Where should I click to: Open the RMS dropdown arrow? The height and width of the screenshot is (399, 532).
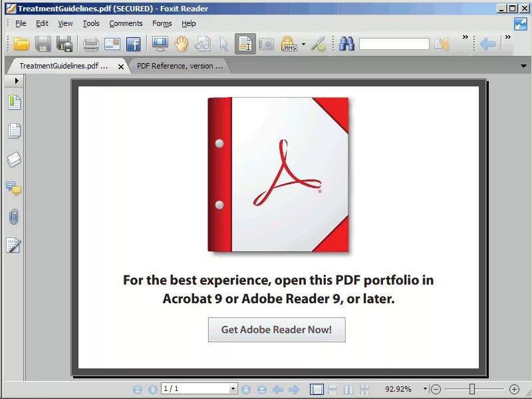point(303,44)
